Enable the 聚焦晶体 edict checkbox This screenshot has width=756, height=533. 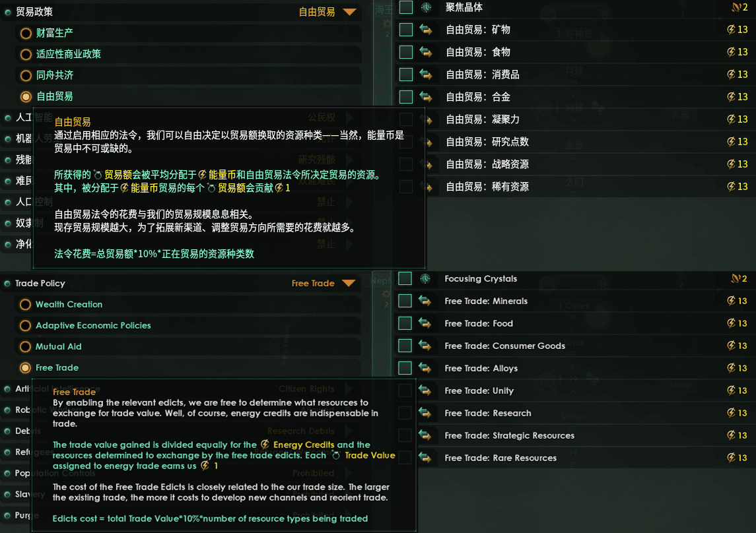coord(406,7)
